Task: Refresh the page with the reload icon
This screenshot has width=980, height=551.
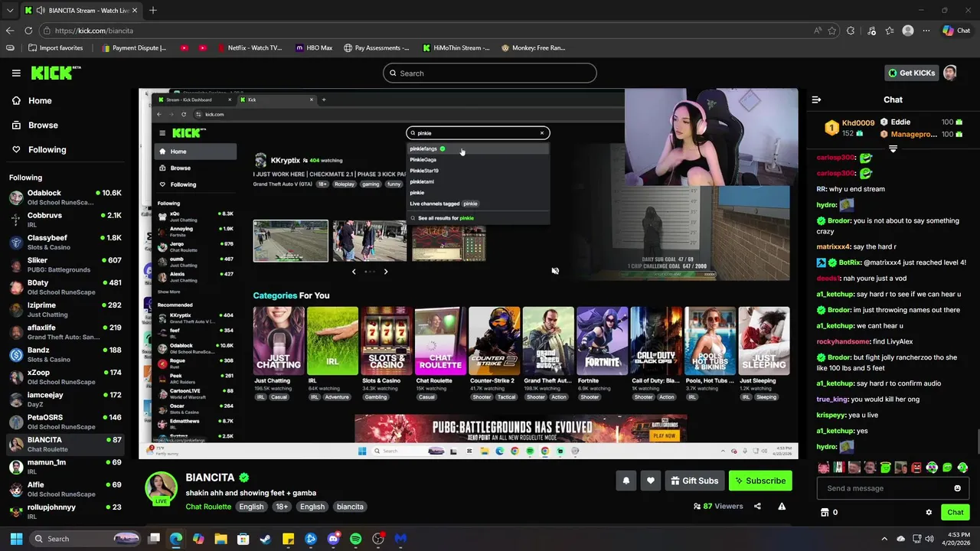Action: 28,31
